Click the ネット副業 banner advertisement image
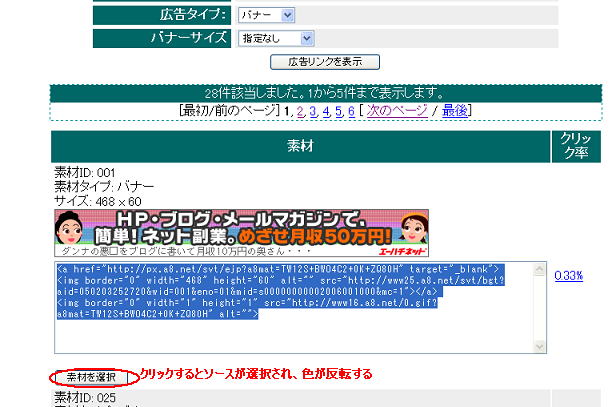 [x=240, y=228]
